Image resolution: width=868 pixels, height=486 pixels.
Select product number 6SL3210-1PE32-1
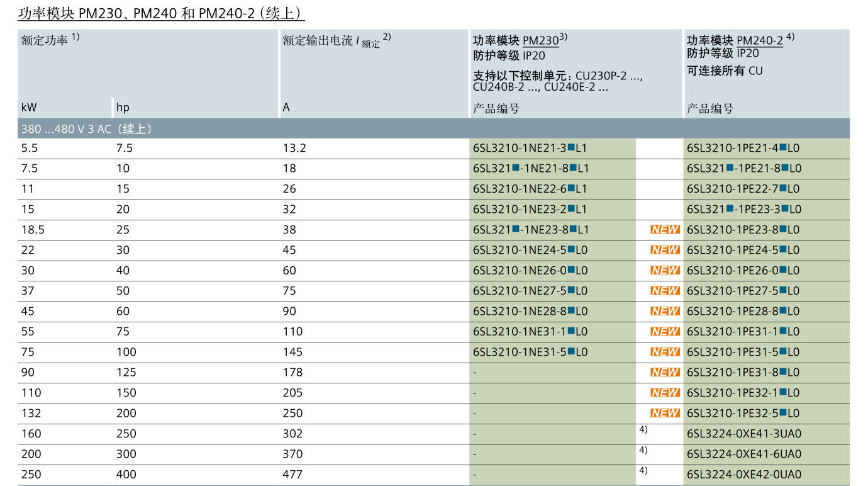pyautogui.click(x=743, y=392)
